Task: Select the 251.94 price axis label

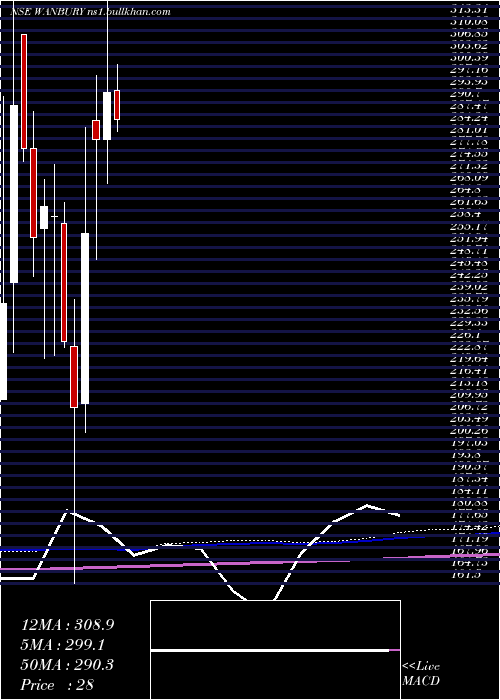Action: pos(470,238)
